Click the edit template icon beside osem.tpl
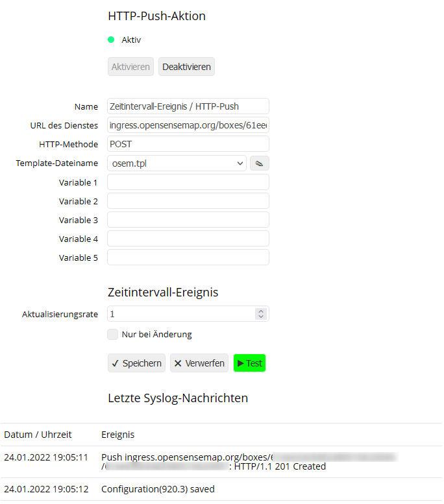Screen dimensions: 444x504 tap(259, 163)
